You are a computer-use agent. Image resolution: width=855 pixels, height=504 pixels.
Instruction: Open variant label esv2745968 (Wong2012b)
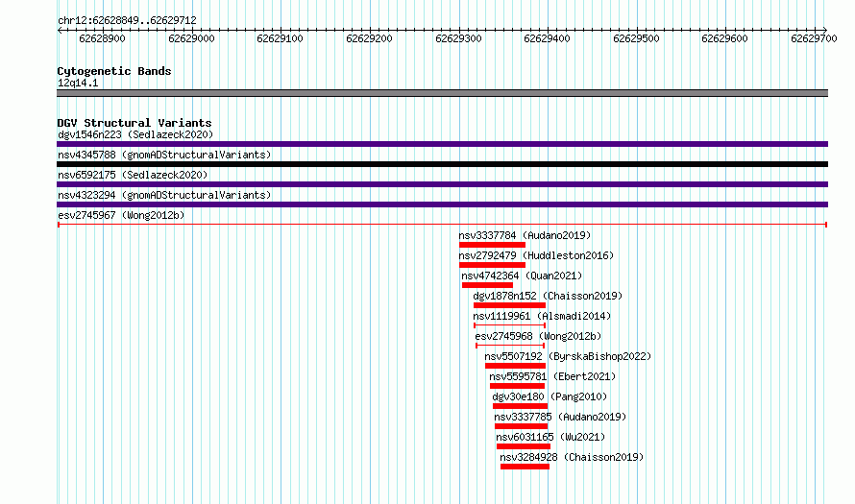click(539, 336)
